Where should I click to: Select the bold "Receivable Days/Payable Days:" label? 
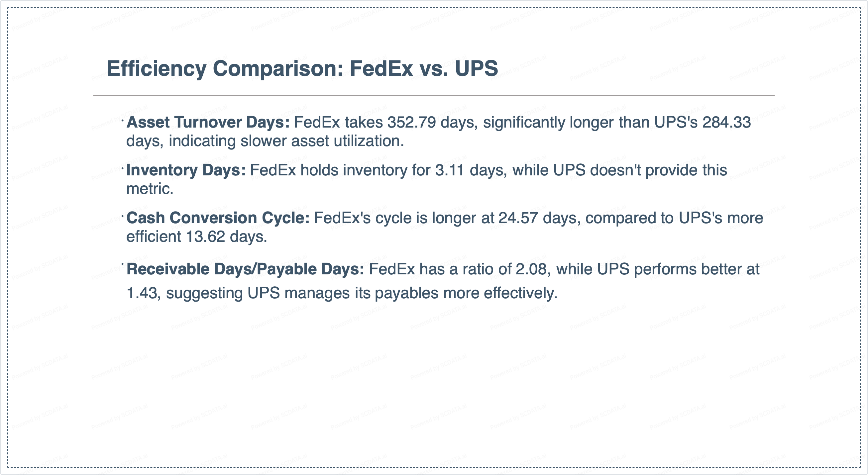pos(245,269)
